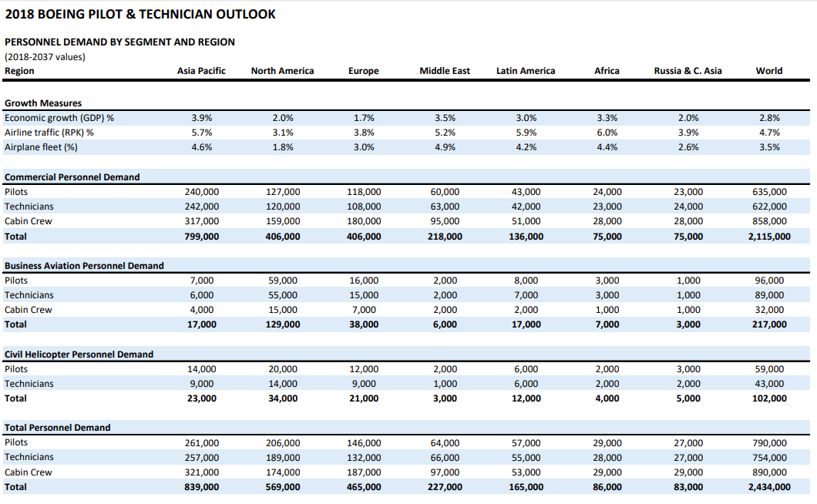Click commercial cabin crew World value '858,000'

coord(769,221)
